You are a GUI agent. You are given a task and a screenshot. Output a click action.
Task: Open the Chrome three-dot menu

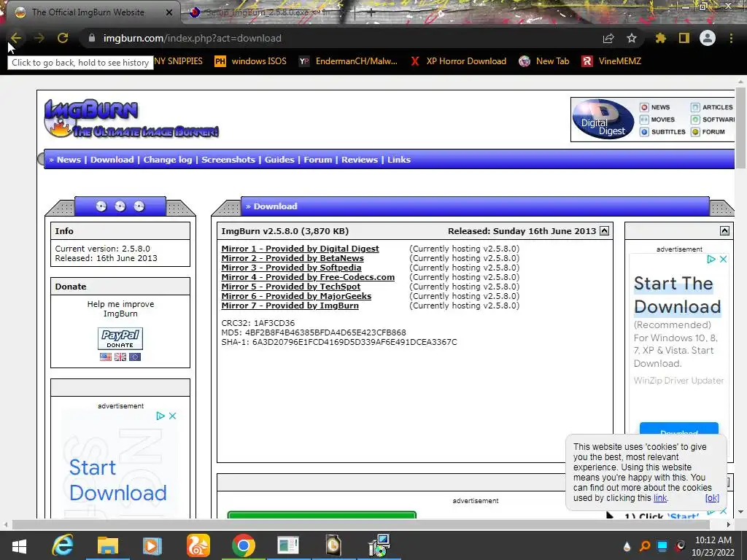(x=731, y=38)
